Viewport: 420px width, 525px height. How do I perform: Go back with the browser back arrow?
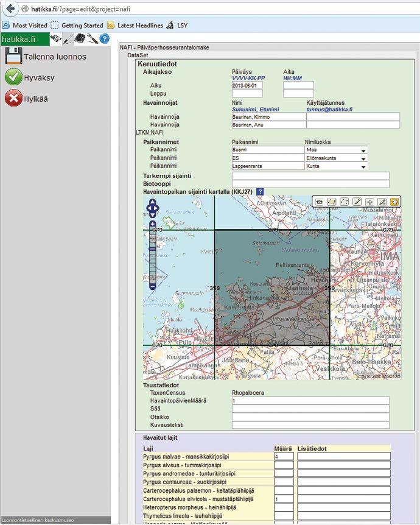pos(11,9)
